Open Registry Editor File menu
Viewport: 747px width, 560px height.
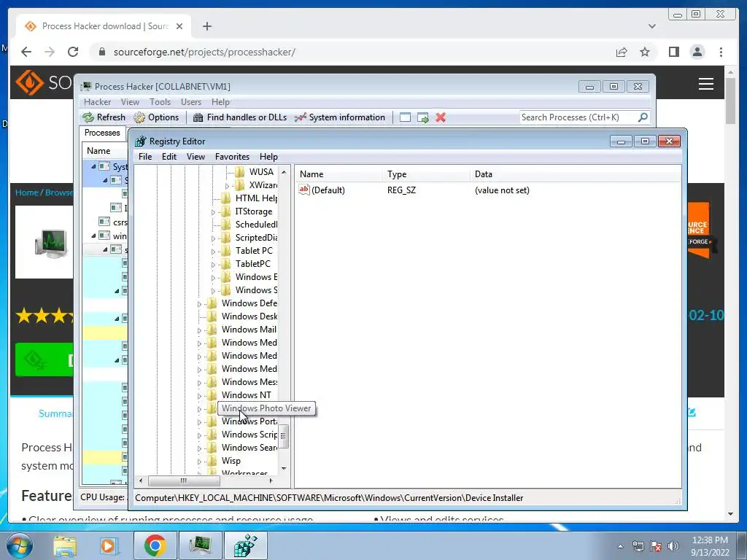point(145,157)
